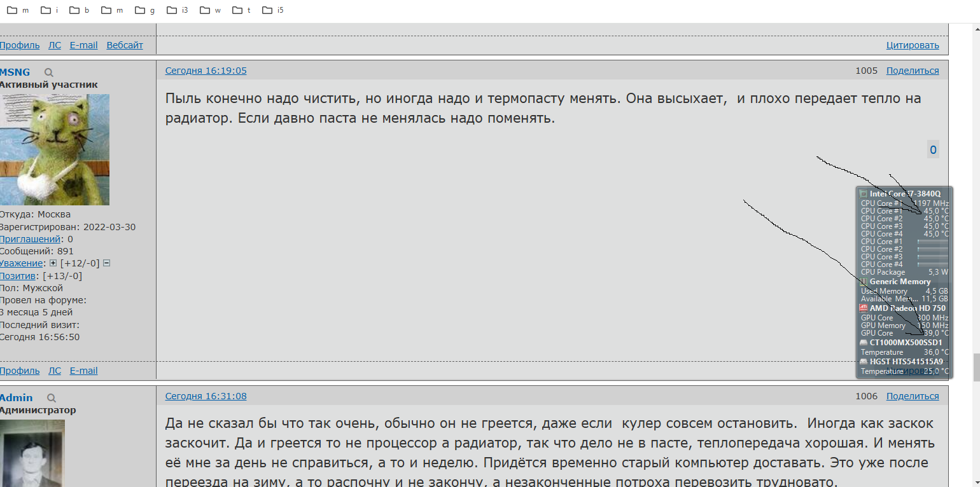The image size is (980, 487).
Task: Open the "w" bookmarks folder
Action: pyautogui.click(x=211, y=10)
